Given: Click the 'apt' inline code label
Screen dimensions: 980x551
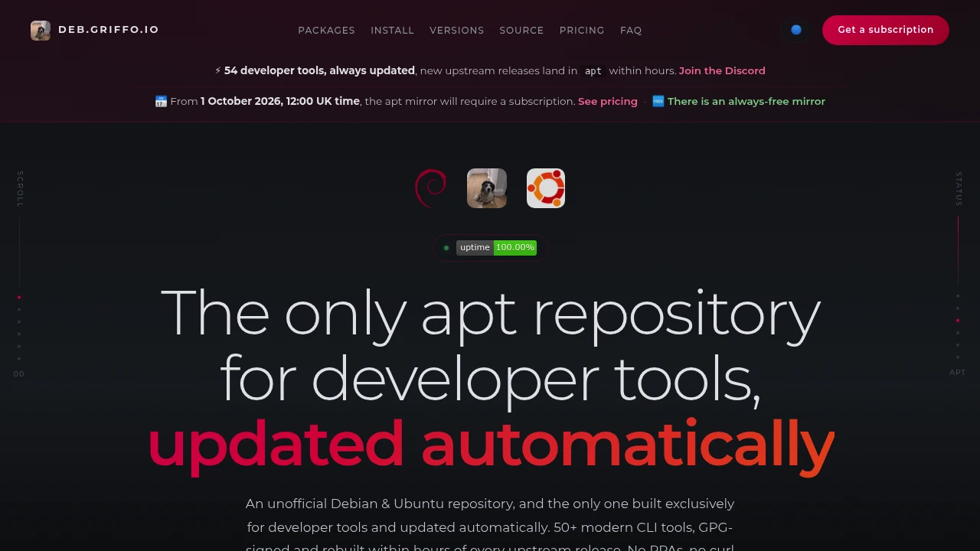Looking at the screenshot, I should pos(593,70).
